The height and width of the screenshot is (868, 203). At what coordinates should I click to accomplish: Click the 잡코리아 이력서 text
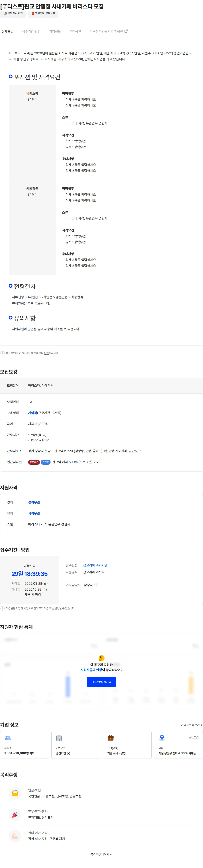[x=94, y=572]
